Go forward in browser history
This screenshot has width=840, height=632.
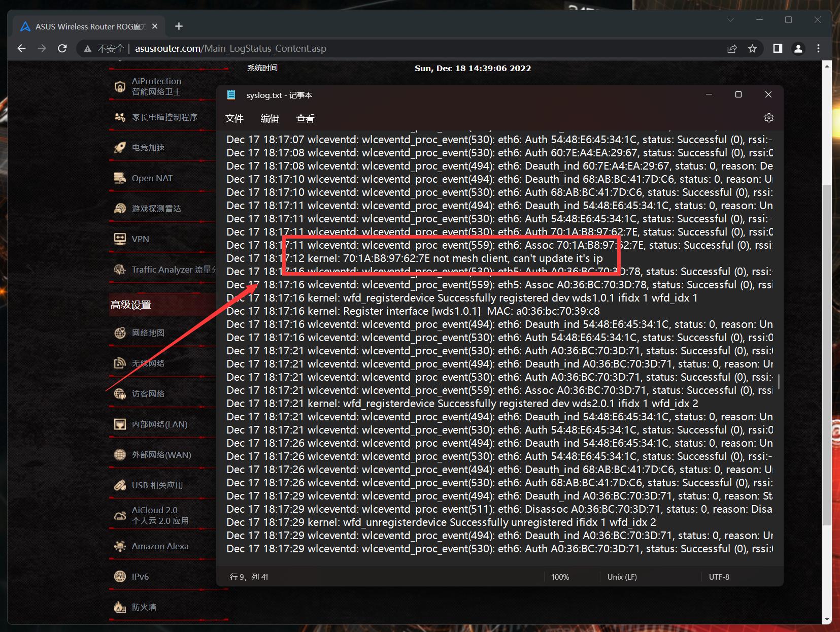click(42, 48)
